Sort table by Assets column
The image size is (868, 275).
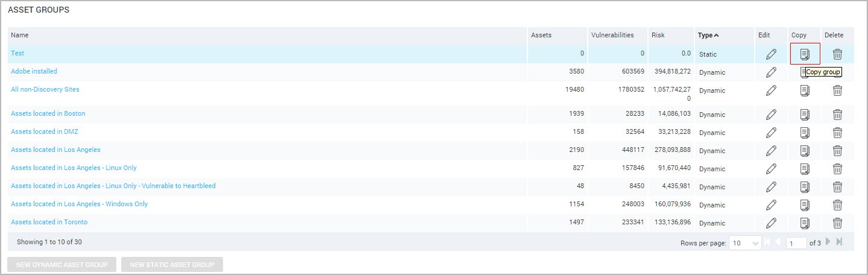pos(541,35)
